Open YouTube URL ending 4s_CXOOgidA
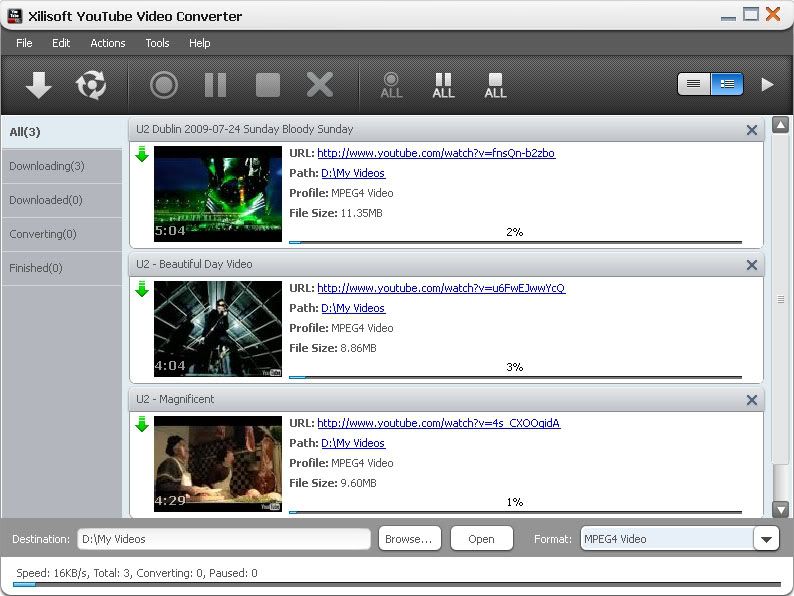794x596 pixels. 439,423
